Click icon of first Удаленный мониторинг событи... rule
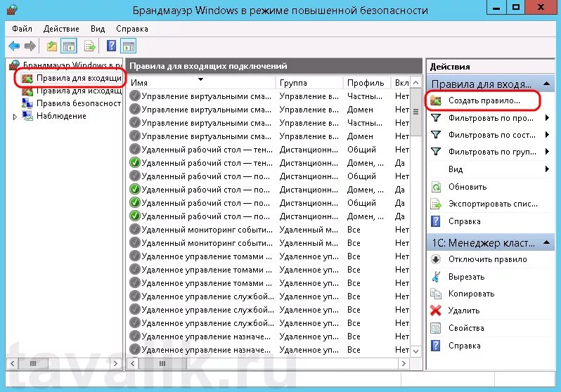 coord(134,230)
